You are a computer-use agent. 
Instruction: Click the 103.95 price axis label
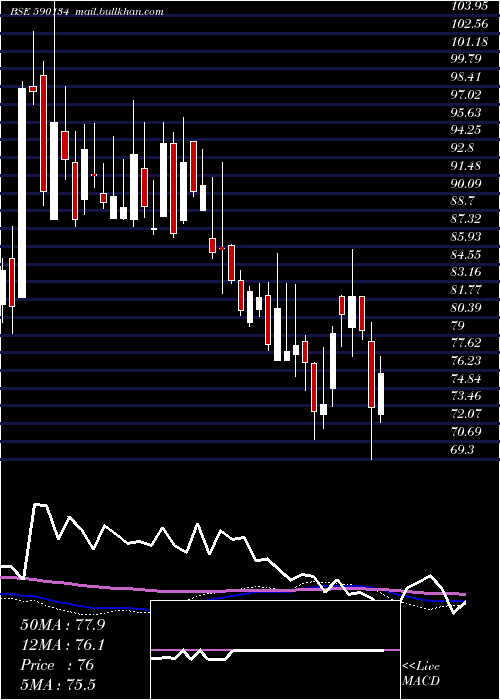[467, 6]
